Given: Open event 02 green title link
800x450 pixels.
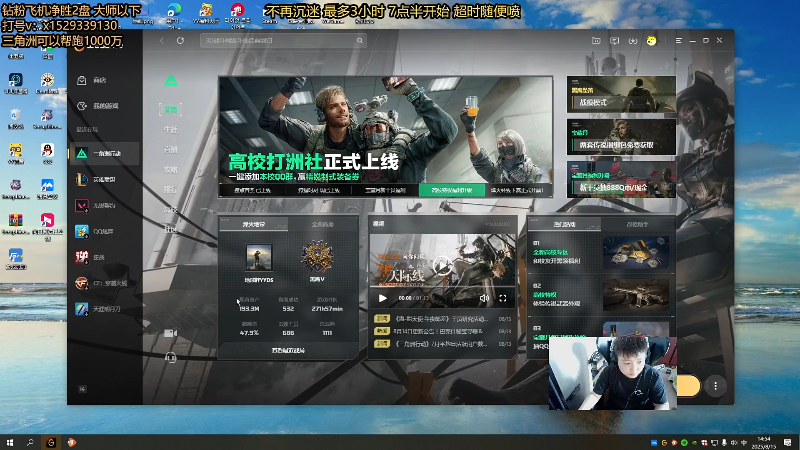Looking at the screenshot, I should click(x=545, y=294).
